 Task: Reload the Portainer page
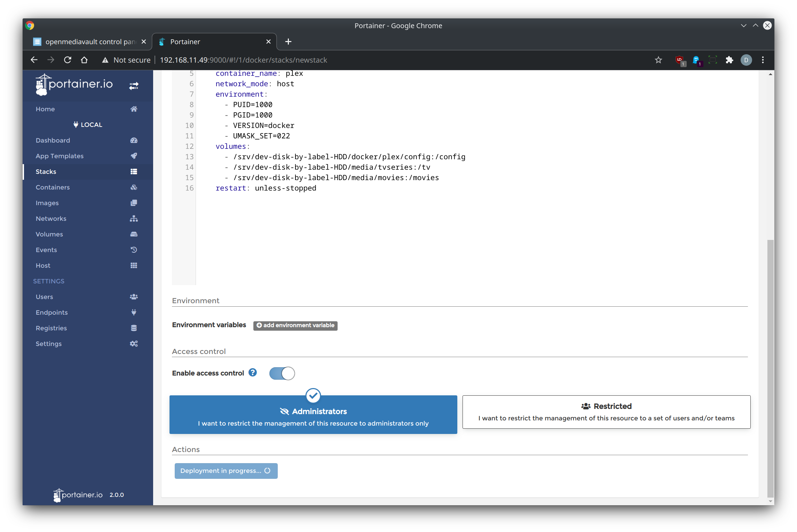68,60
